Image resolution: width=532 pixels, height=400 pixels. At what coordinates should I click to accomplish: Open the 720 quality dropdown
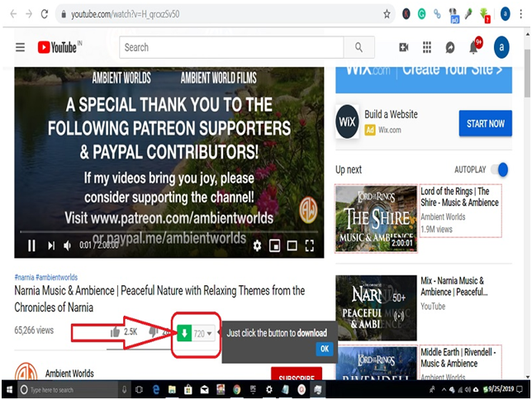(x=203, y=333)
